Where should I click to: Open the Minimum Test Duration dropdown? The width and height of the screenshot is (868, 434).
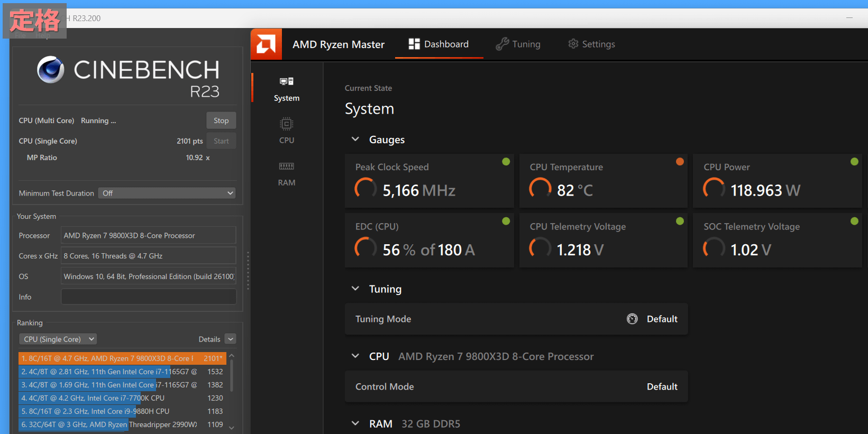coord(167,193)
